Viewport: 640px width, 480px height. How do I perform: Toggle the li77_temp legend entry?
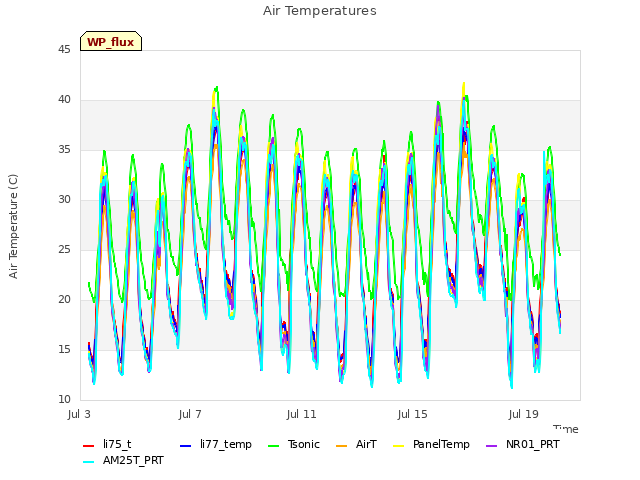coord(216,444)
